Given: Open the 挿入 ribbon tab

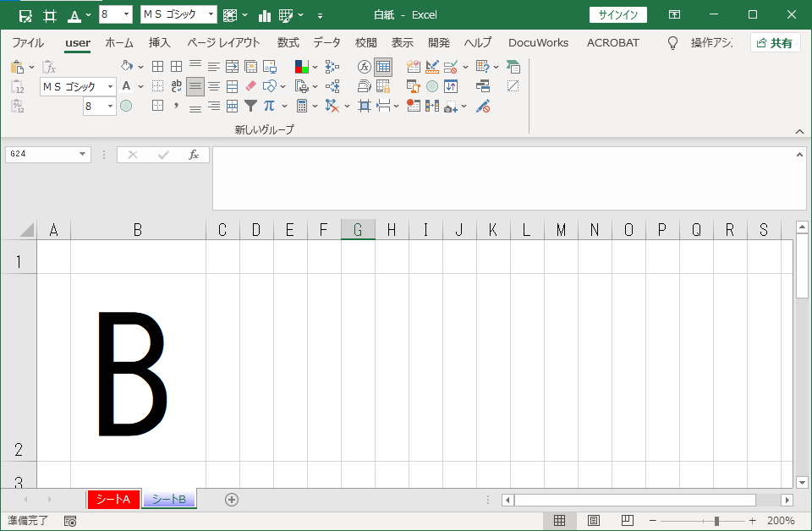Looking at the screenshot, I should click(x=160, y=43).
